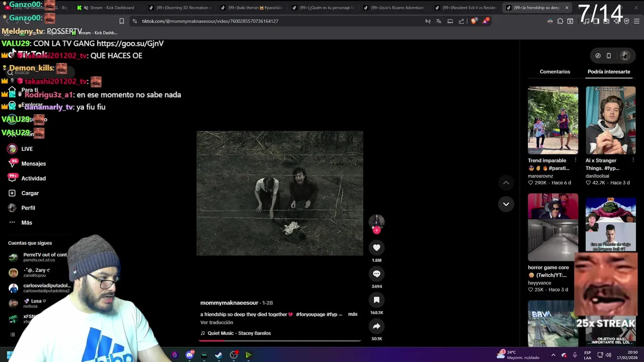644x362 pixels.
Task: Switch to the Podría interesarte tab
Action: 609,72
